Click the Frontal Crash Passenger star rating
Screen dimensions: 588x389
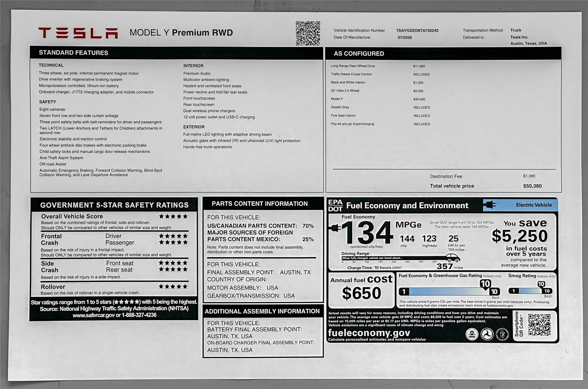(173, 242)
